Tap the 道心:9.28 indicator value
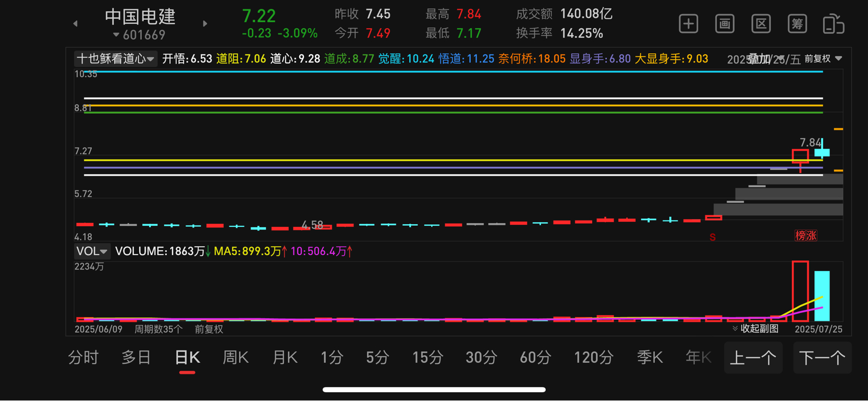This screenshot has height=401, width=868. 295,58
